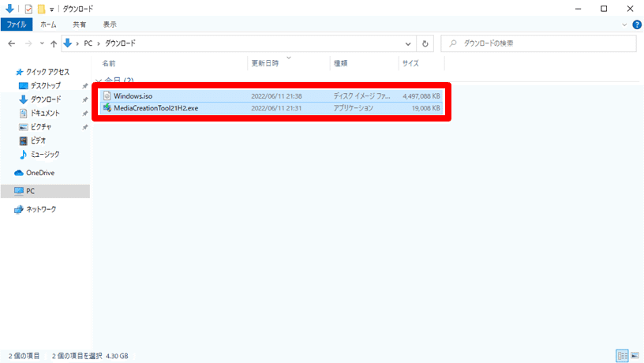Click the 4,497,088 KB size cell
644x363 pixels.
point(421,96)
